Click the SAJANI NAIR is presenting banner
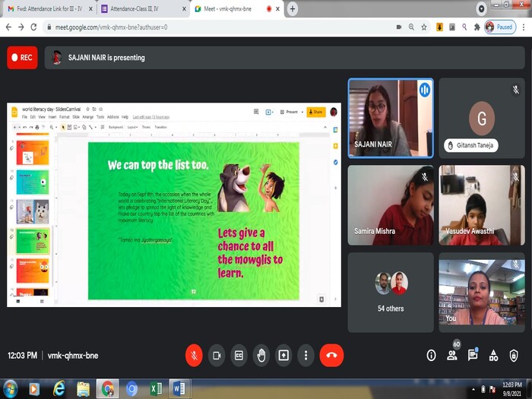 click(284, 58)
